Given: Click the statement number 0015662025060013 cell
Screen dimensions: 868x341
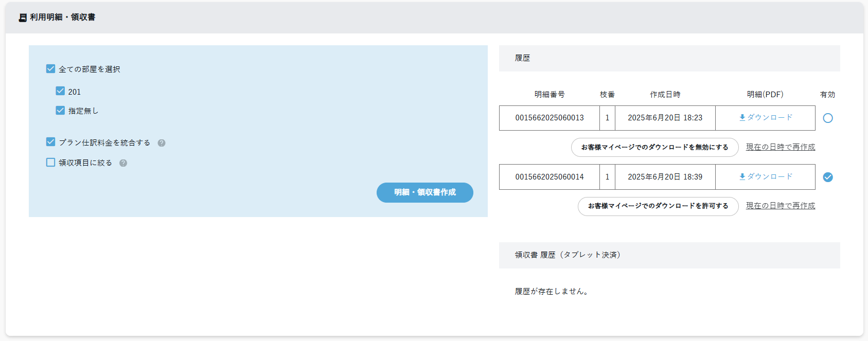Looking at the screenshot, I should click(549, 118).
